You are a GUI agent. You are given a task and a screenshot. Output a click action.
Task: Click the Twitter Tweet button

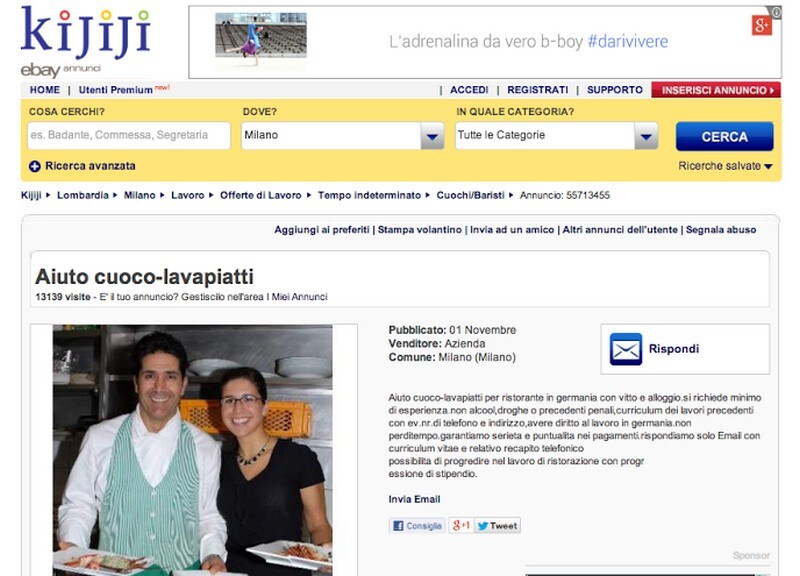tap(497, 526)
